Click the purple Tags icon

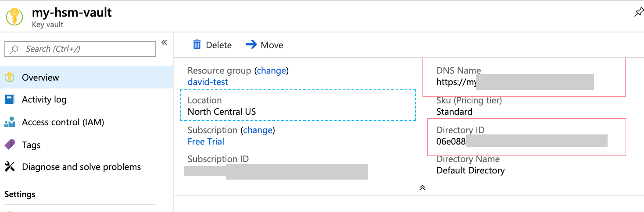tap(9, 145)
